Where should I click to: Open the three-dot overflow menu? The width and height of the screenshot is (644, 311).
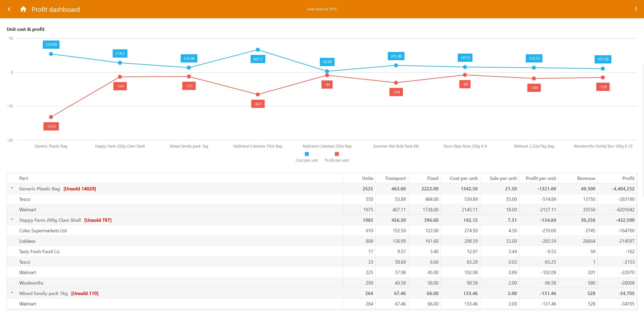[x=636, y=9]
